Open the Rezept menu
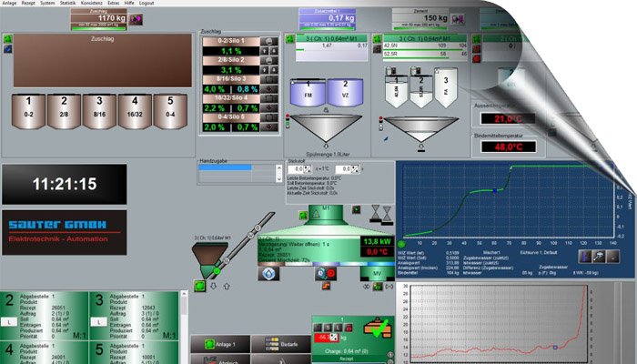 [27, 4]
